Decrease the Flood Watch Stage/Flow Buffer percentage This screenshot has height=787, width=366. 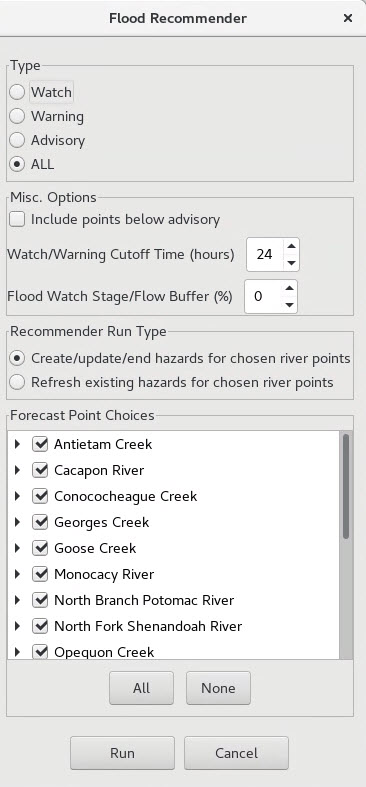click(x=289, y=305)
